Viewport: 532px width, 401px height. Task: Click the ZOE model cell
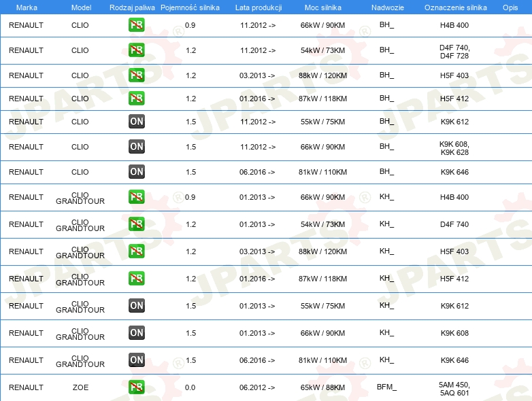tap(80, 387)
